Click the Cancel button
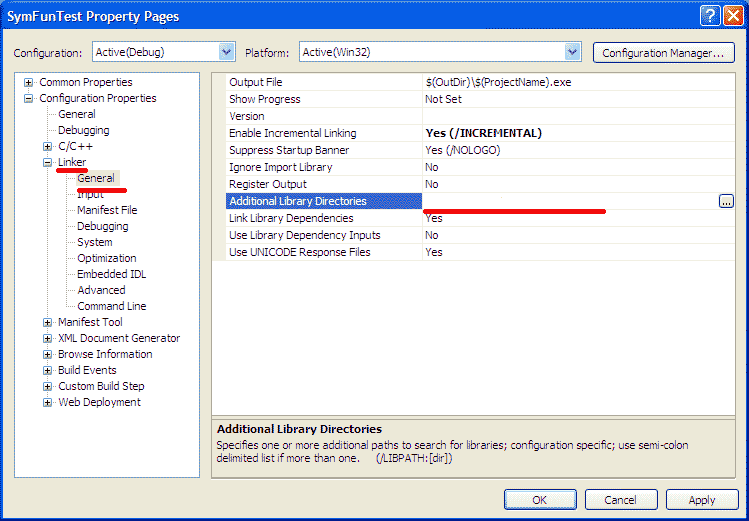Viewport: 749px width, 521px height. pos(621,500)
